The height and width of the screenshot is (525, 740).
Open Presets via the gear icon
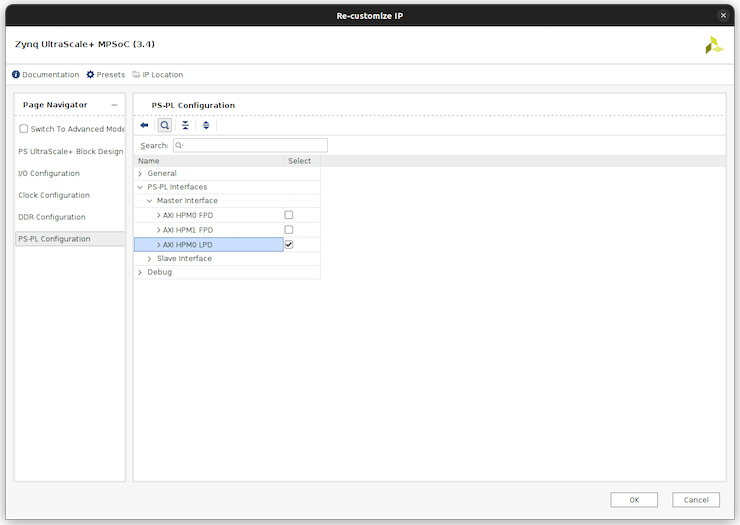pyautogui.click(x=91, y=75)
